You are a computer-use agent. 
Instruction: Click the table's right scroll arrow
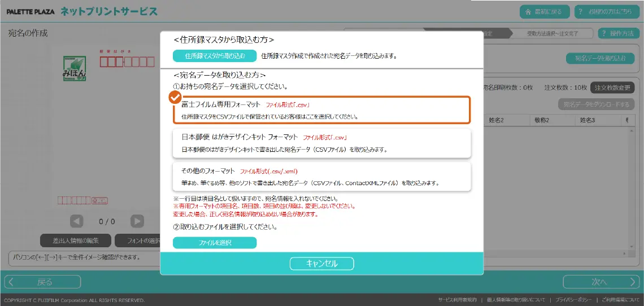pos(625,253)
